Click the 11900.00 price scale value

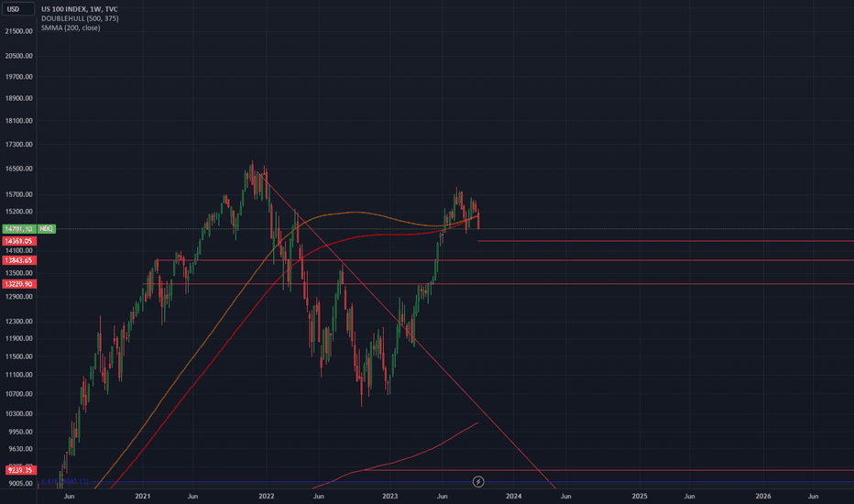pos(18,338)
